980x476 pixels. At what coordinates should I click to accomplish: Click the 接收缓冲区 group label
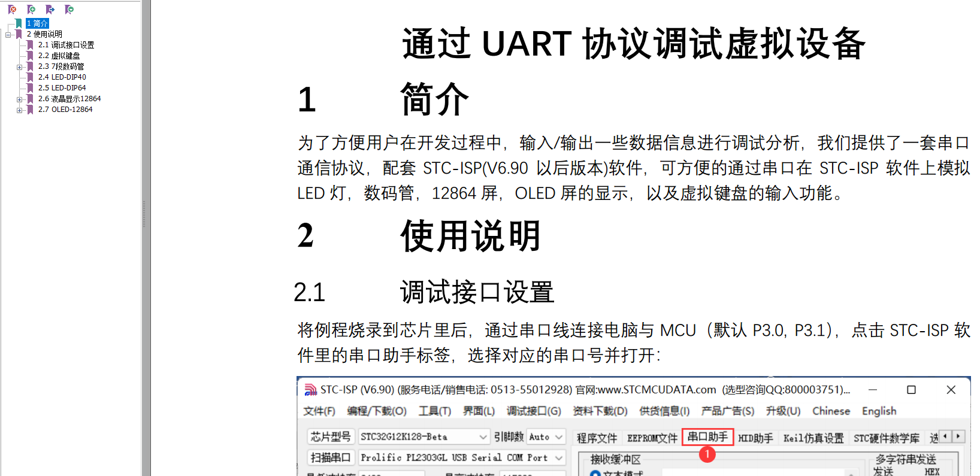coord(615,459)
